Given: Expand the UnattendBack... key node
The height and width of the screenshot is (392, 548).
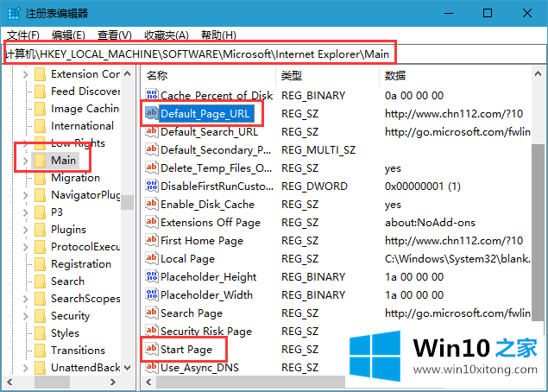Looking at the screenshot, I should pyautogui.click(x=26, y=368).
